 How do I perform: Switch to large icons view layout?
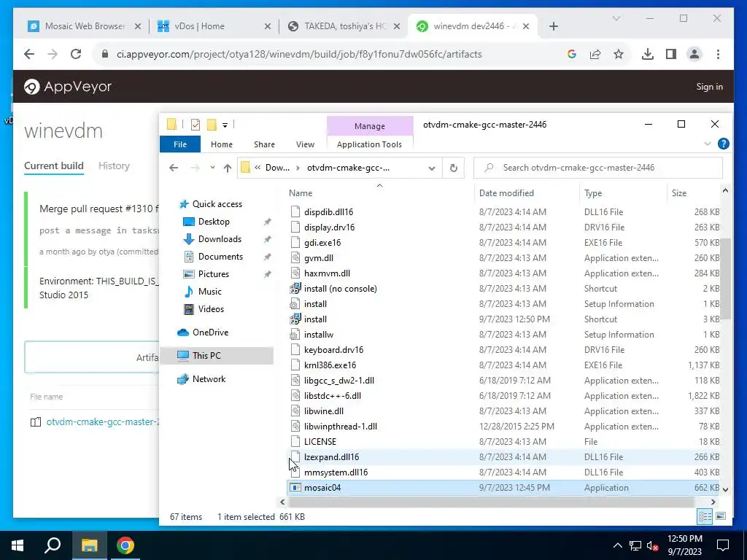721,517
